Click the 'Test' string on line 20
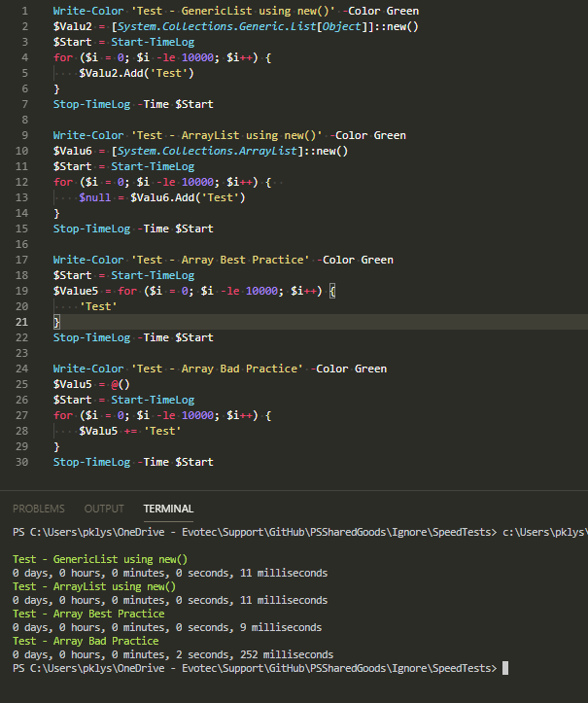 (98, 306)
